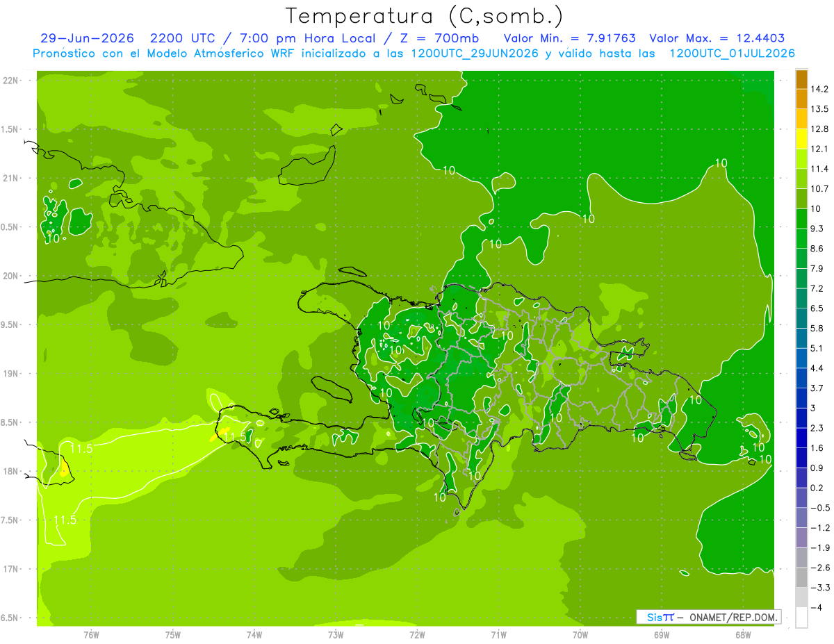The width and height of the screenshot is (834, 644).
Task: Click the 'Z = 700mb' level label
Action: coord(441,38)
